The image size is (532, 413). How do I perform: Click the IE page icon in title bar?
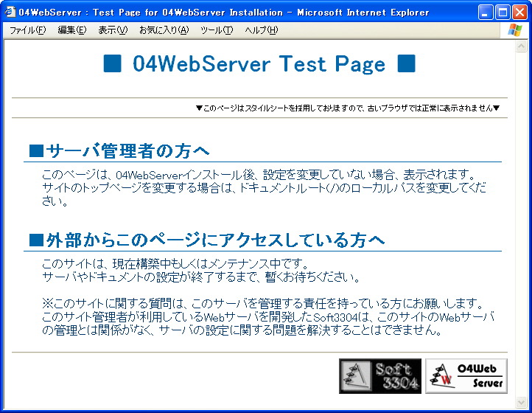[10, 13]
